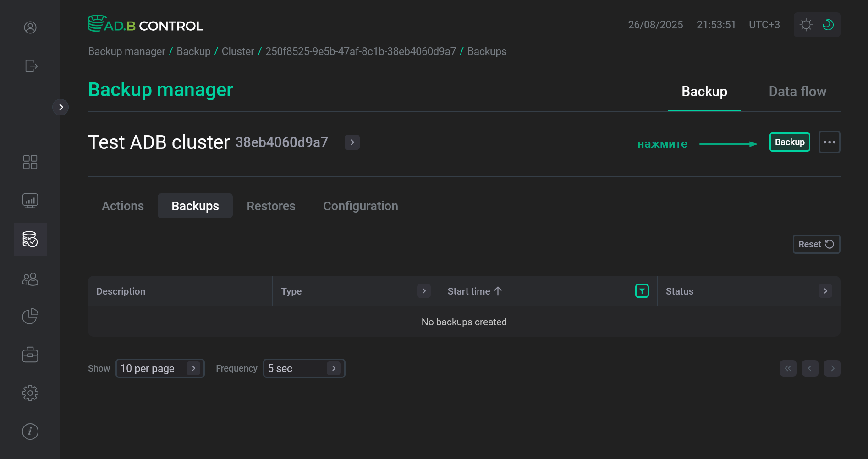The width and height of the screenshot is (868, 459).
Task: Click the Backup button to create backup
Action: click(789, 142)
